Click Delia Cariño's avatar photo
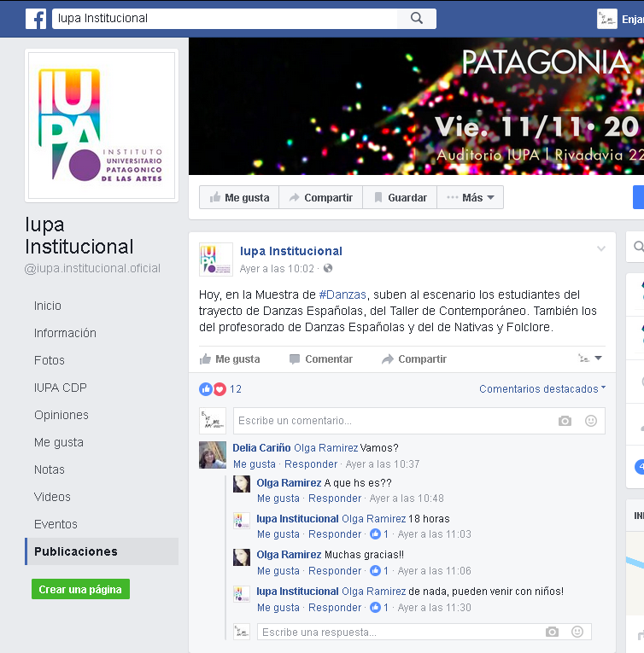The image size is (644, 653). pyautogui.click(x=213, y=455)
